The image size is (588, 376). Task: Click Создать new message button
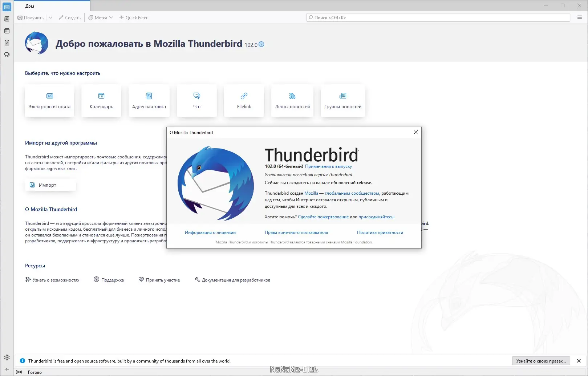[x=70, y=17]
